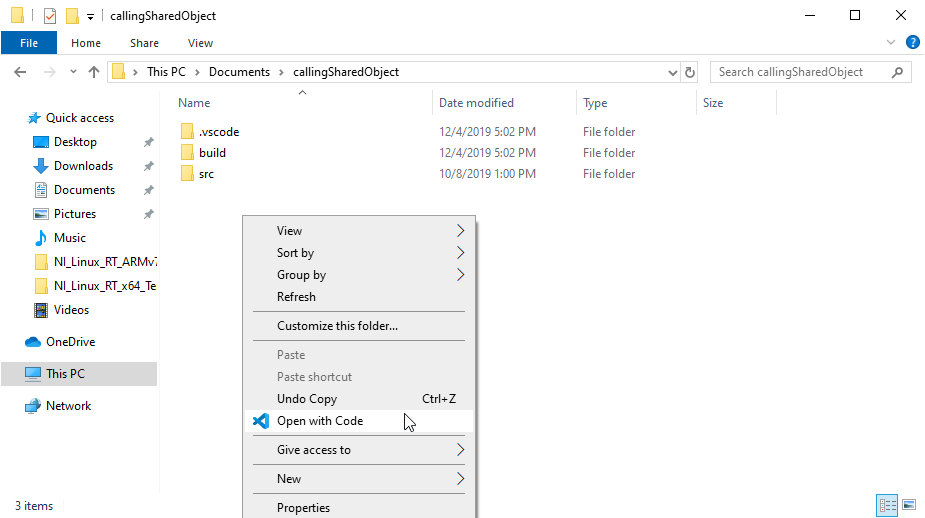The width and height of the screenshot is (925, 518).
Task: Switch to details view in status bar
Action: [x=887, y=505]
